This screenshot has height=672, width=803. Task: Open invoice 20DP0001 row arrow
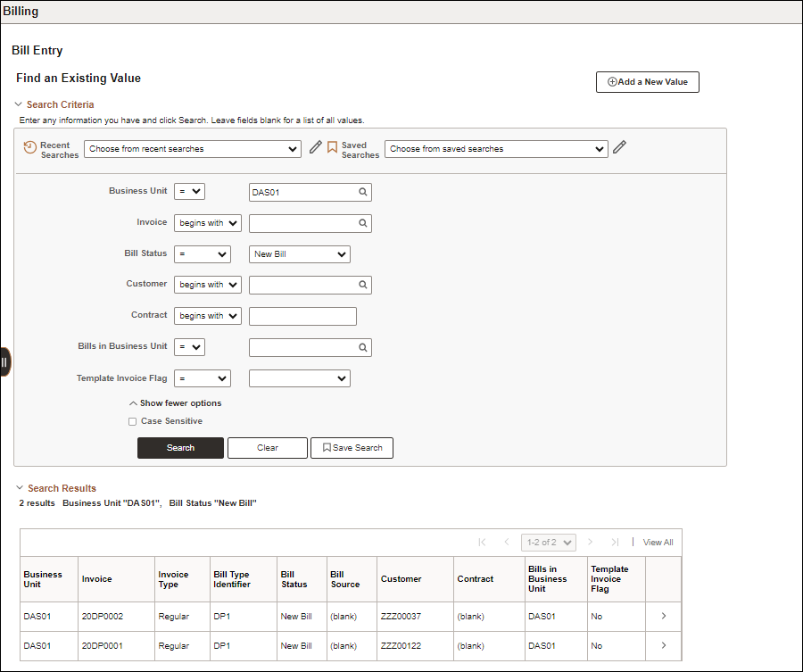click(x=664, y=645)
